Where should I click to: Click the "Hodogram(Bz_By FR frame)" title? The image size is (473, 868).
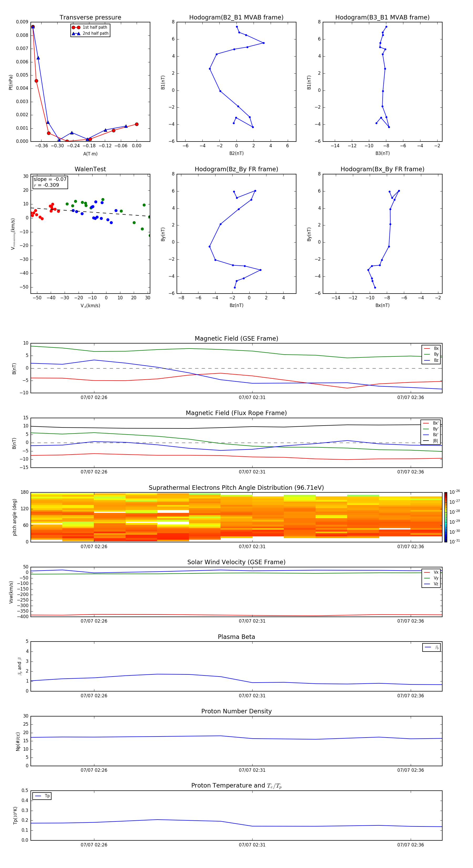[x=236, y=169]
